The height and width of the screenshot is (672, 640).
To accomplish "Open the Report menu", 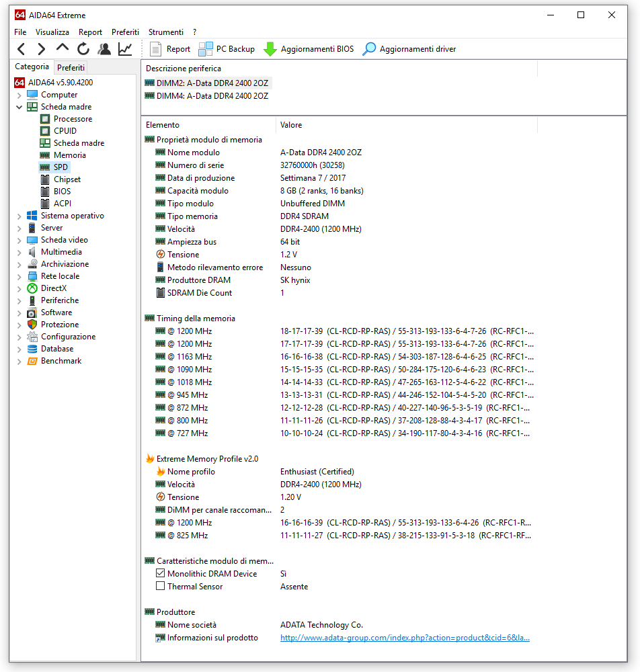I will [x=91, y=32].
